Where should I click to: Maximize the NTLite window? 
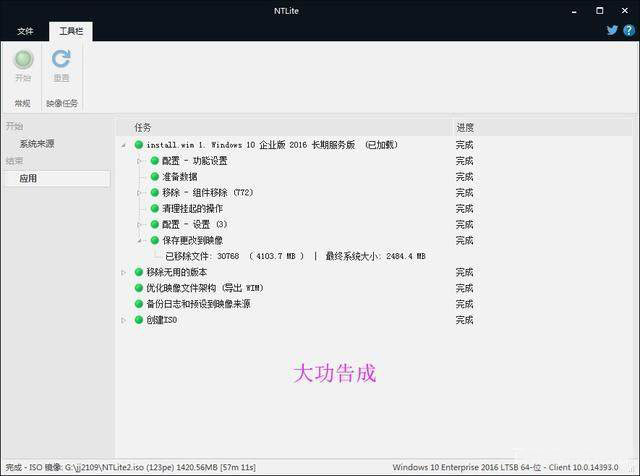click(x=599, y=11)
